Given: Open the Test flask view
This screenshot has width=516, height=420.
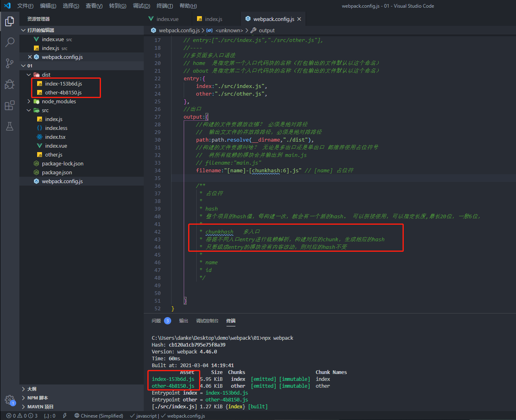Looking at the screenshot, I should (10, 126).
